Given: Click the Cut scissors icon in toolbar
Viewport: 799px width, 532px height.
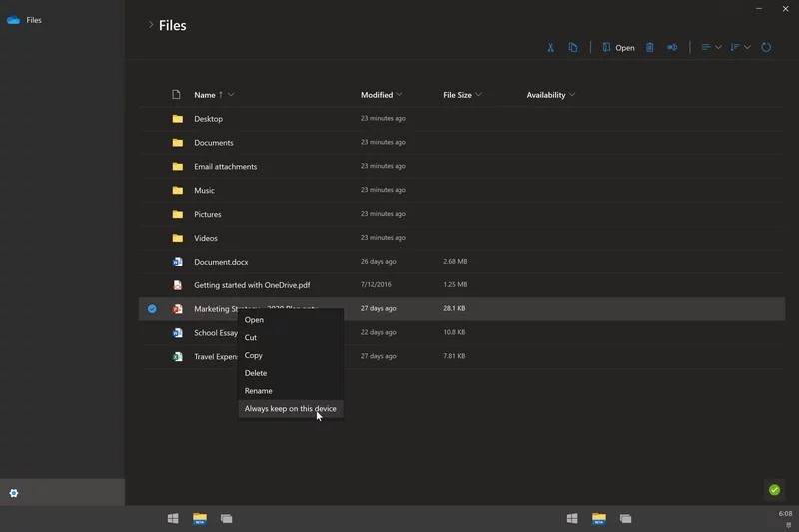Looking at the screenshot, I should pyautogui.click(x=551, y=47).
